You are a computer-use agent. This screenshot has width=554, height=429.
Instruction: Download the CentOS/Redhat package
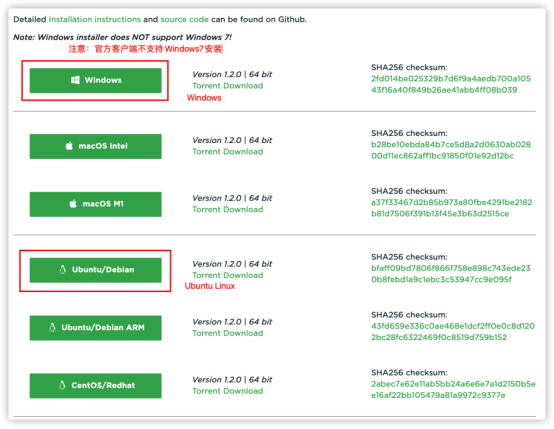pyautogui.click(x=95, y=386)
